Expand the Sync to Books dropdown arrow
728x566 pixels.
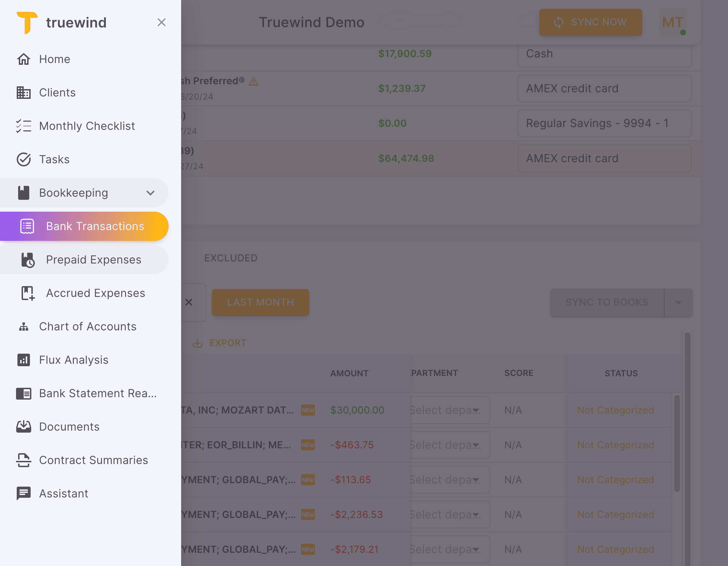[x=677, y=302]
